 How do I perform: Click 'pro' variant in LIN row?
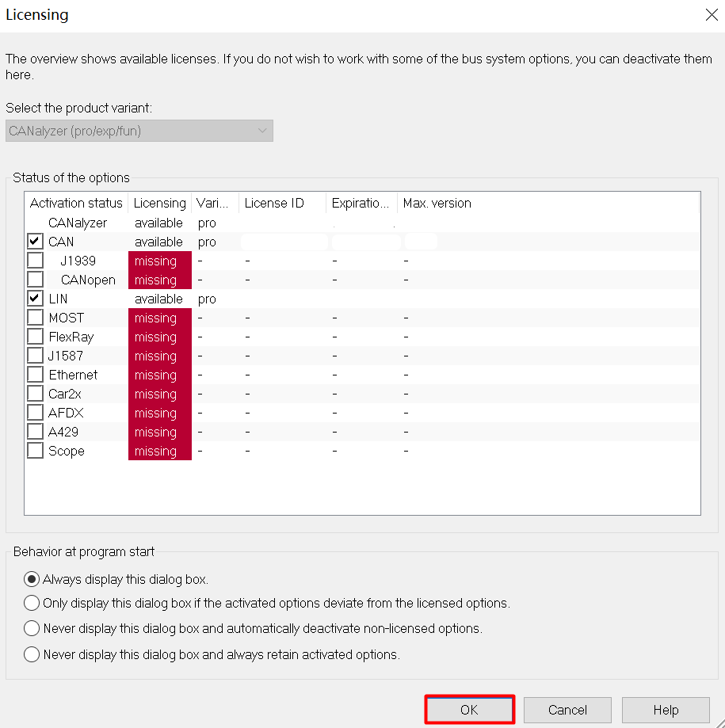coord(207,299)
